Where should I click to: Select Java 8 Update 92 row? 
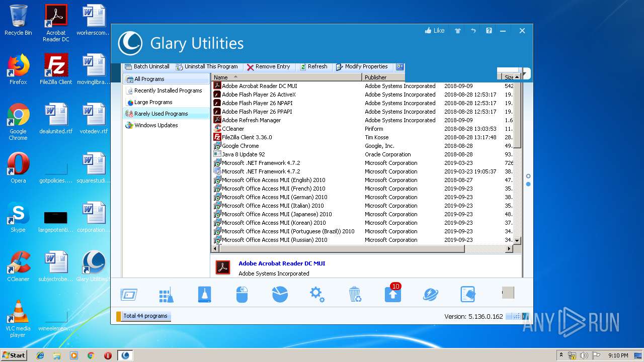click(x=363, y=154)
